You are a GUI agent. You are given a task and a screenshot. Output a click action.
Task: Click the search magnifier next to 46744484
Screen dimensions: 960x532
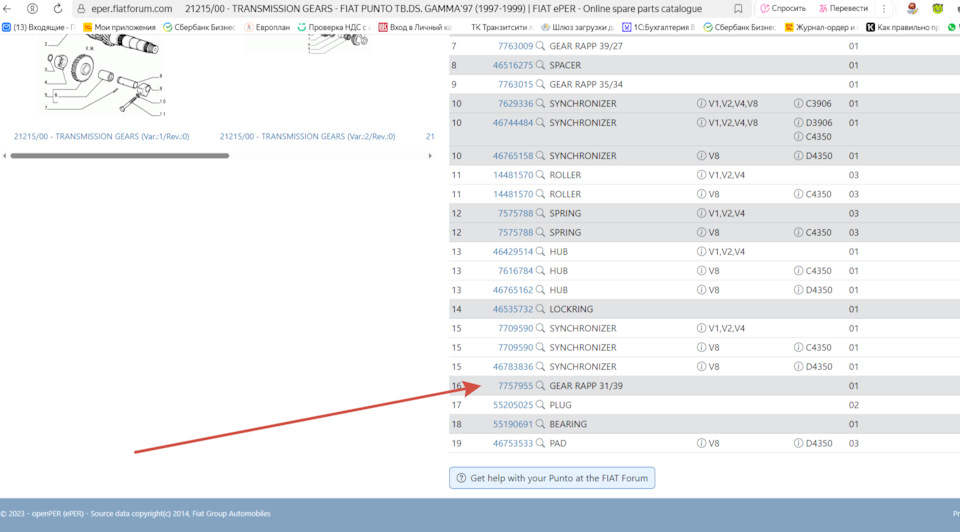(x=540, y=122)
